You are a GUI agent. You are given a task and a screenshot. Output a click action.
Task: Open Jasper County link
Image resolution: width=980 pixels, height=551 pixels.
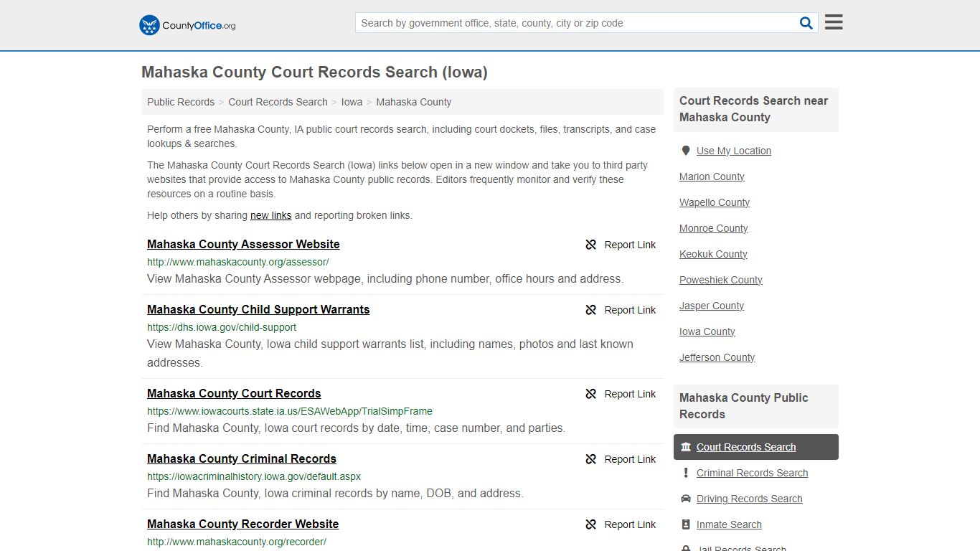[712, 306]
